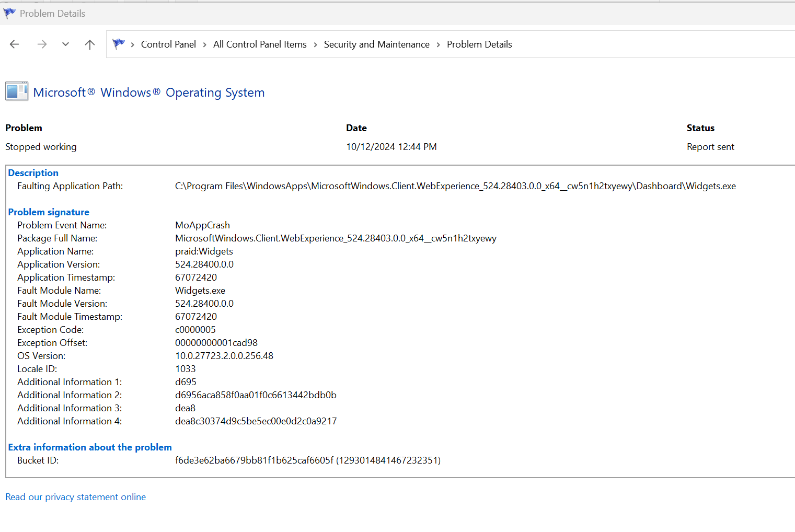This screenshot has width=795, height=532.
Task: Click the Status column header
Action: tap(700, 128)
